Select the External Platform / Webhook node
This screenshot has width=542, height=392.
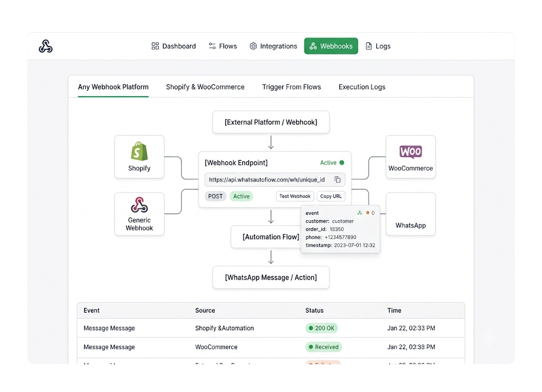[271, 122]
